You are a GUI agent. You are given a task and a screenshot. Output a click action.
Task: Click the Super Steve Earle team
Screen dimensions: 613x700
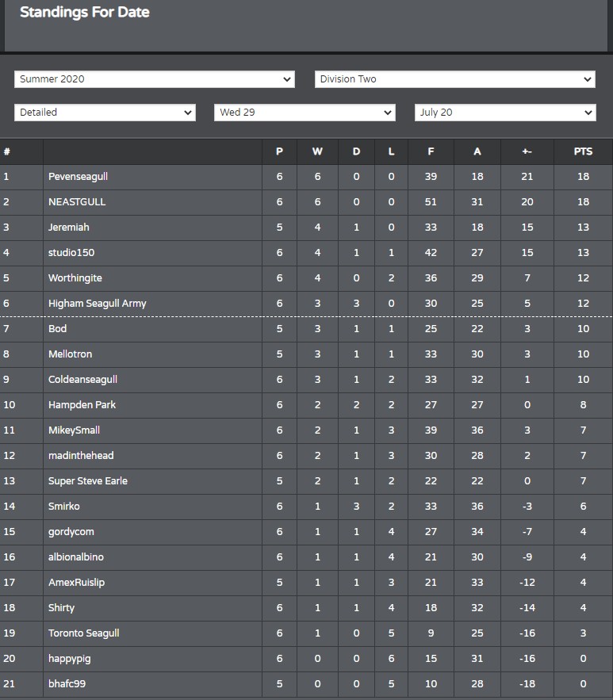tap(88, 480)
